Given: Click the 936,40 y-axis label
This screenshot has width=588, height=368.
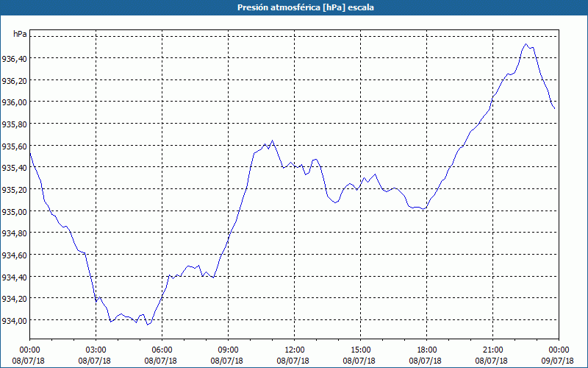Looking at the screenshot, I should pos(14,59).
